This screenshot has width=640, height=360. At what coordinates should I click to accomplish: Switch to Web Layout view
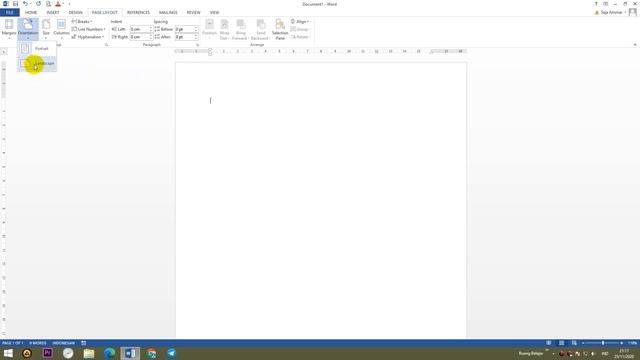pos(574,343)
